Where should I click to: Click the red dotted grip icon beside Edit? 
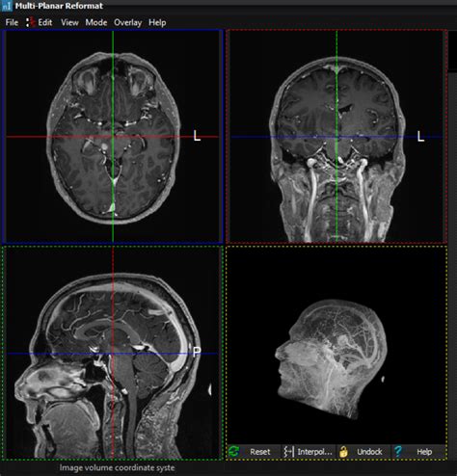pyautogui.click(x=30, y=22)
